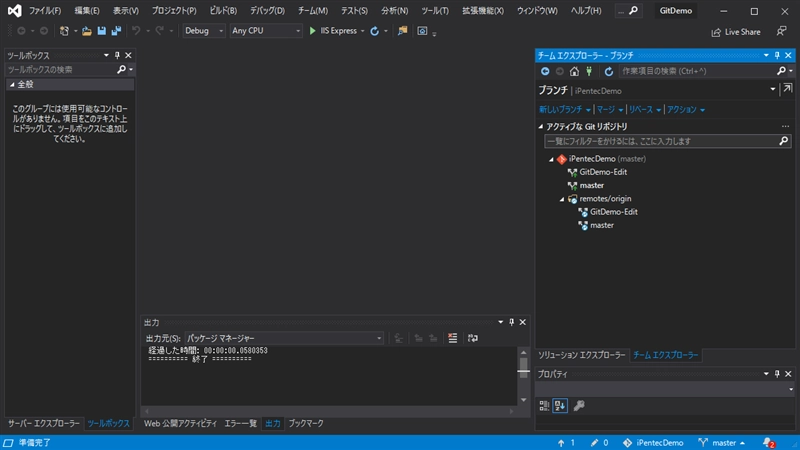Click the Open File folder icon
Image resolution: width=800 pixels, height=450 pixels.
(87, 31)
